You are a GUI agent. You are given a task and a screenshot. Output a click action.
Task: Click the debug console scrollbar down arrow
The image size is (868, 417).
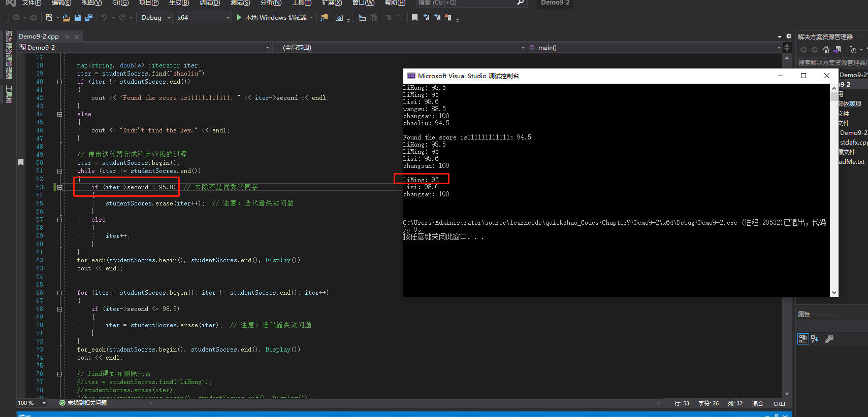pyautogui.click(x=834, y=293)
